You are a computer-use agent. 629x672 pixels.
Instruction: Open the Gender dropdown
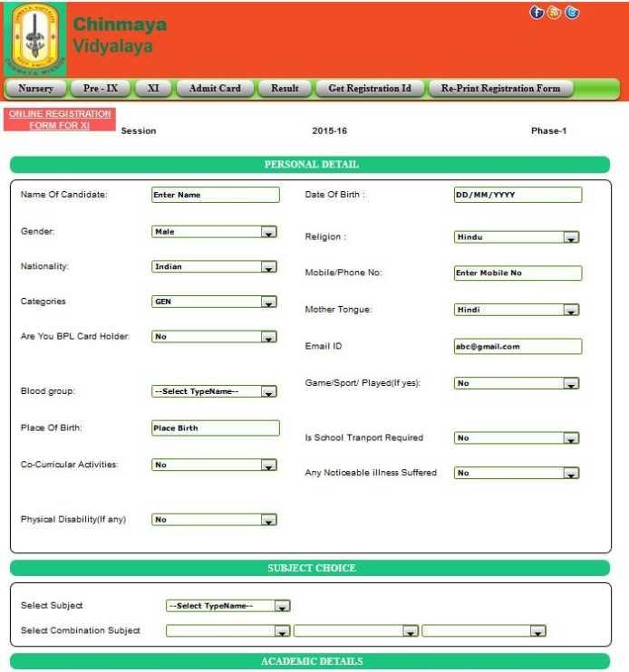(x=214, y=232)
